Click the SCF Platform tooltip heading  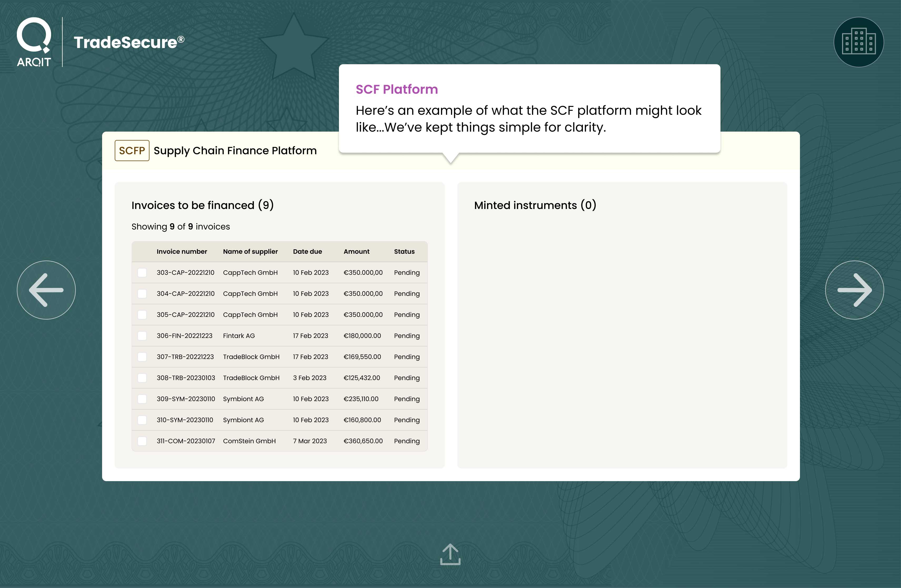tap(397, 89)
